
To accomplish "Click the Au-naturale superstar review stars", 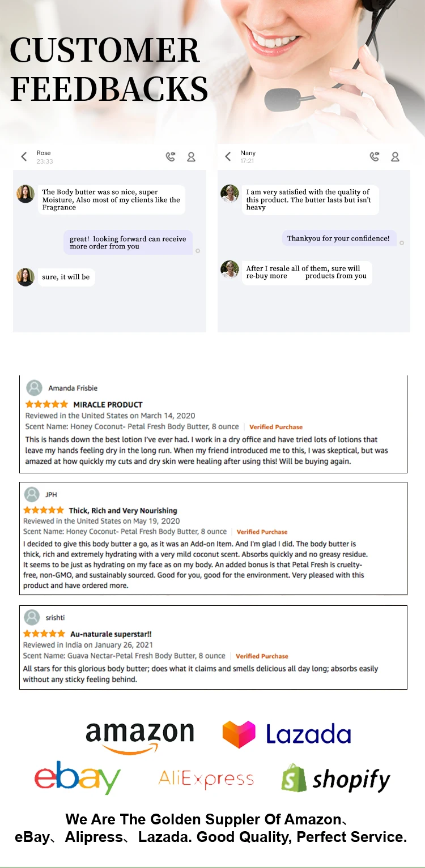I will [44, 634].
